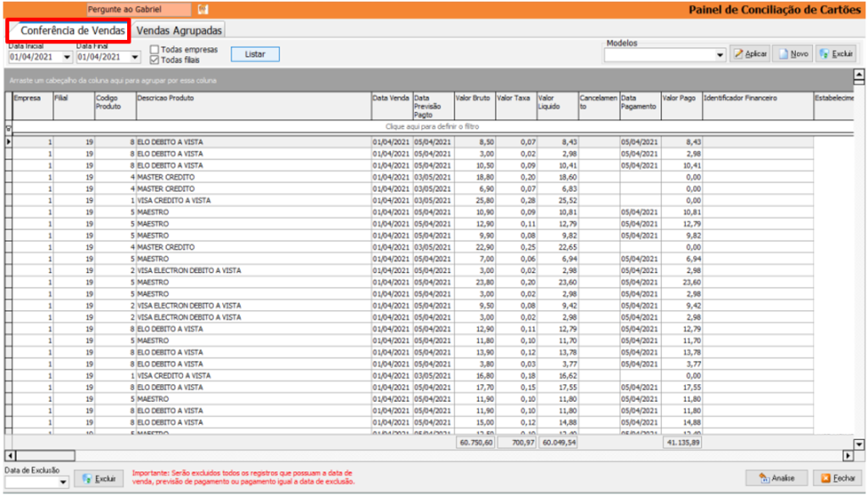Open the Data Final date dropdown
This screenshot has width=868, height=496.
(x=135, y=57)
